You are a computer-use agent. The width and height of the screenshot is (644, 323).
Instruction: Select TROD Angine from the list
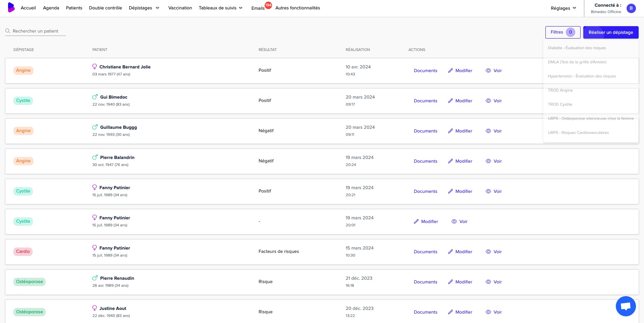560,90
